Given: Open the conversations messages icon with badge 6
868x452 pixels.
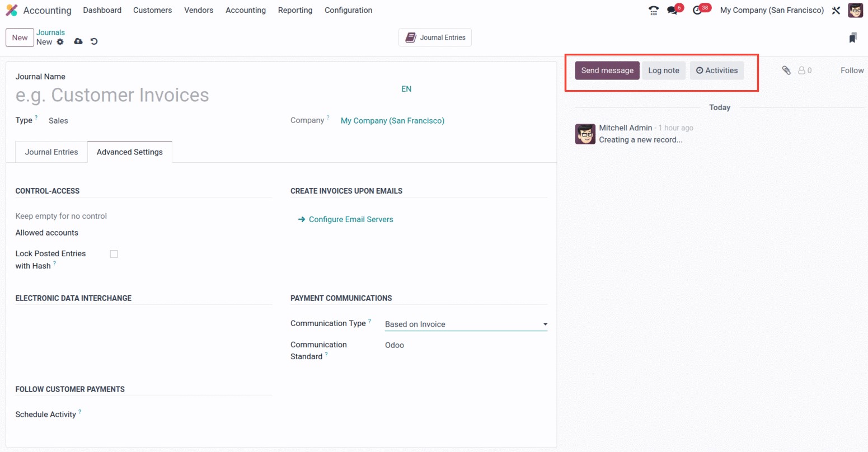Looking at the screenshot, I should coord(672,10).
